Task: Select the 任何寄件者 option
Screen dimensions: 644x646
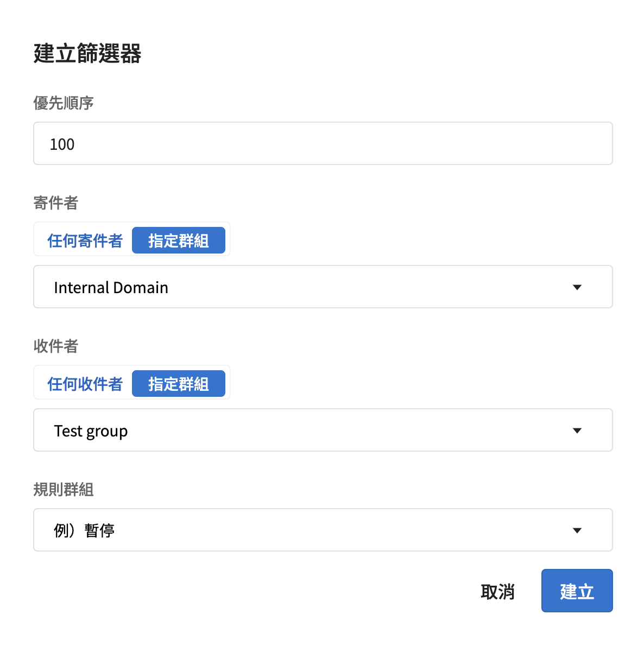Action: tap(85, 240)
